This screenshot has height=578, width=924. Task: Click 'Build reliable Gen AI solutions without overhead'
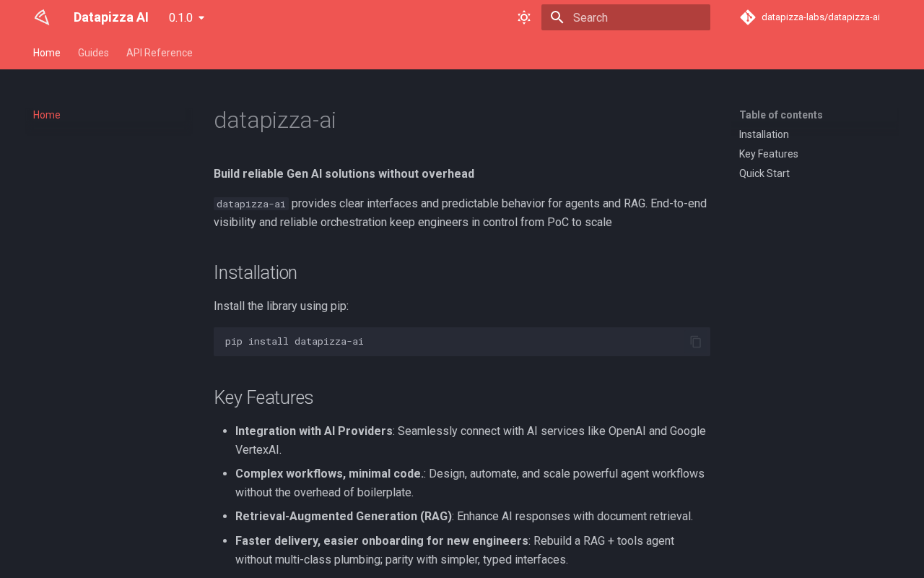(344, 174)
